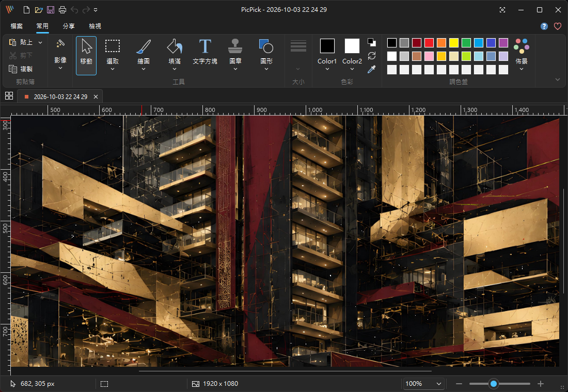Viewport: 568px width, 392px height.
Task: Click the zoom out minus button
Action: 459,384
